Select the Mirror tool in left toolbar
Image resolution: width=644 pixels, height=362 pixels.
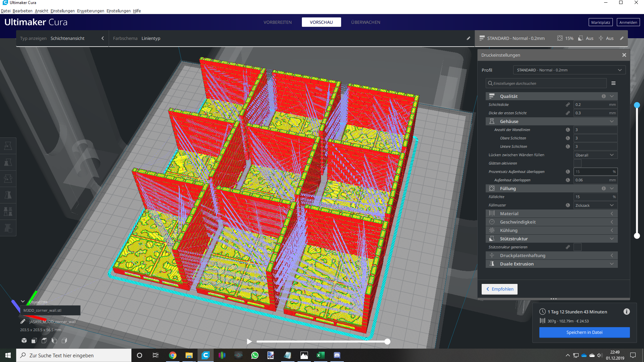[x=8, y=195]
